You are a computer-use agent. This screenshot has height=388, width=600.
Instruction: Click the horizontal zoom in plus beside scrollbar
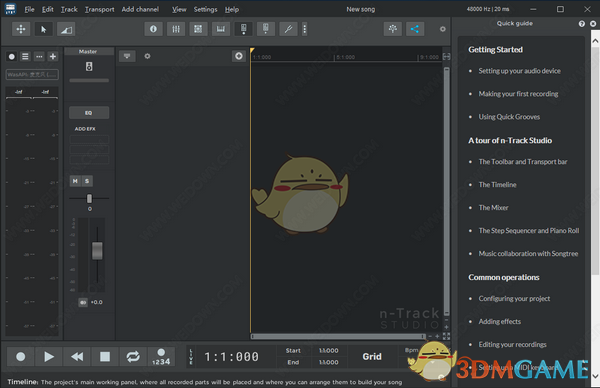[x=437, y=336]
